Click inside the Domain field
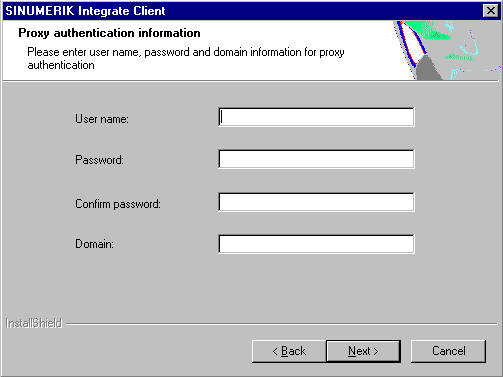 [x=316, y=244]
